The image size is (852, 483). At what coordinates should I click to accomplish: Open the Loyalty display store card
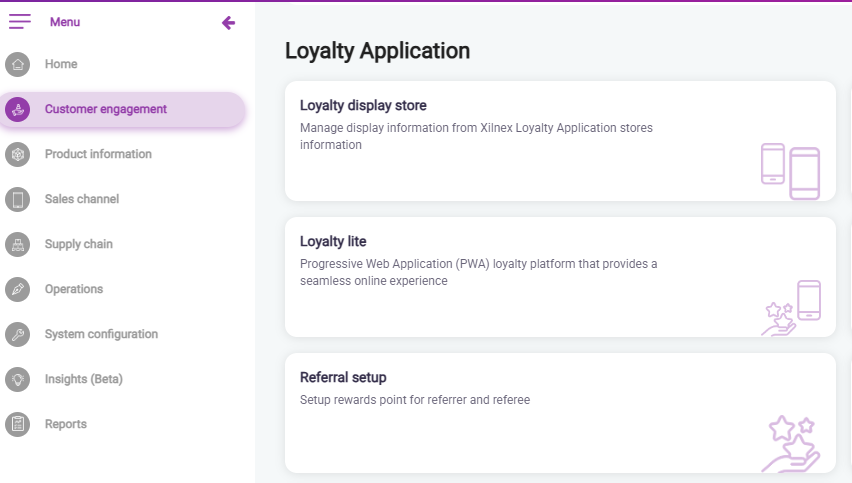pos(363,105)
